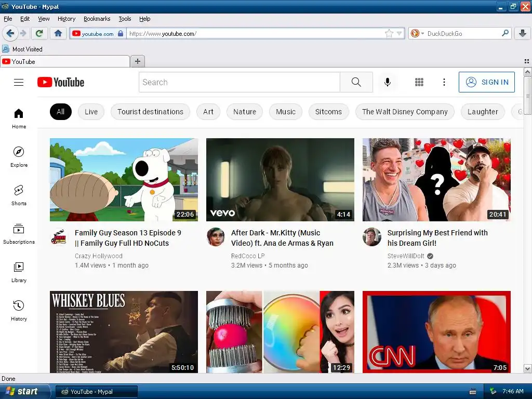532x399 pixels.
Task: Open SteveWillDoIt channel avatar
Action: coord(372,237)
